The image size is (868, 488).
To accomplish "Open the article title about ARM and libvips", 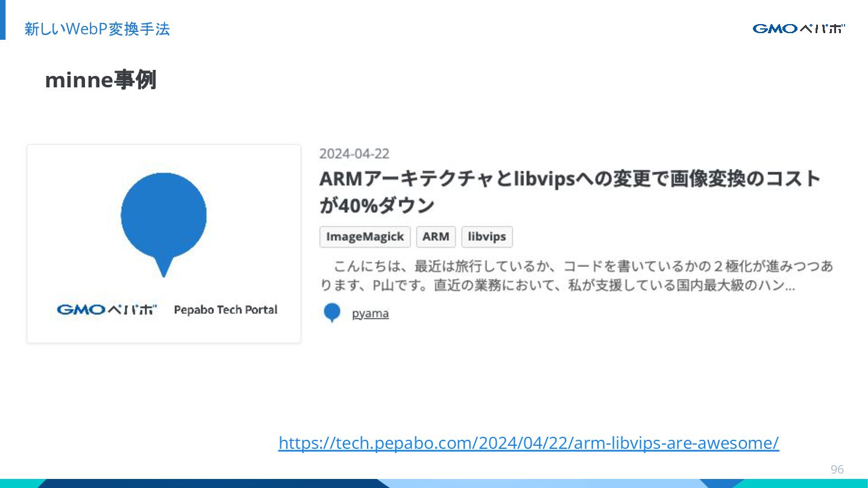I will pyautogui.click(x=570, y=192).
